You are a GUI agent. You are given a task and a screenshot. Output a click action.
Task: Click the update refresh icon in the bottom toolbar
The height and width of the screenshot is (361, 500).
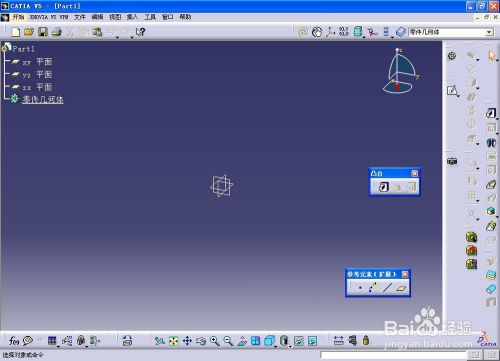[127, 341]
